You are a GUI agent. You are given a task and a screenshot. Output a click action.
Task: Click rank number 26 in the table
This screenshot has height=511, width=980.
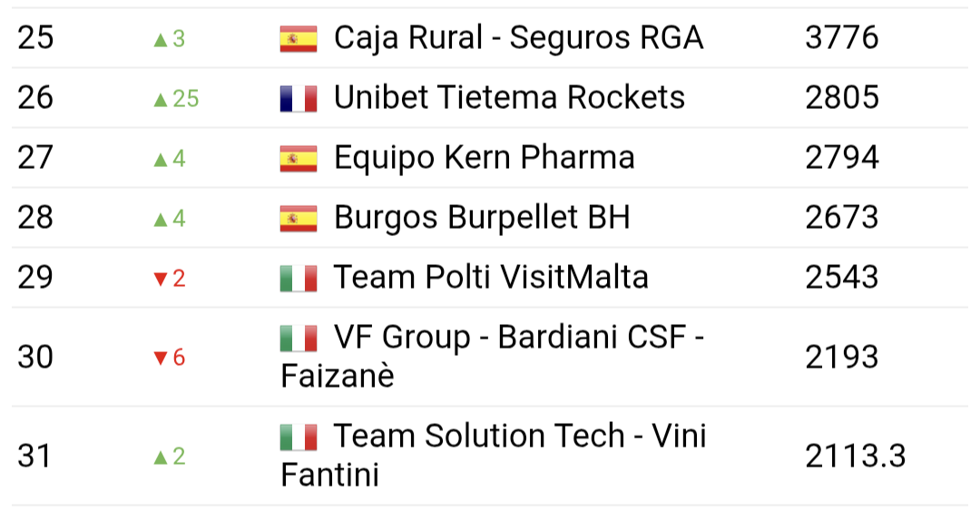[35, 97]
